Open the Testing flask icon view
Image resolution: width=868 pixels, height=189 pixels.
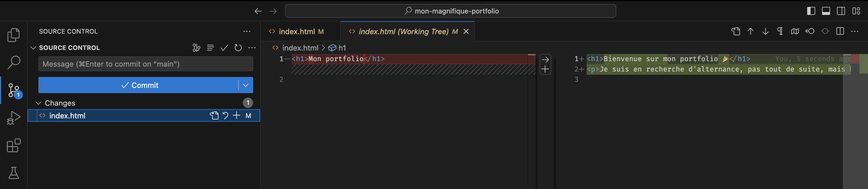point(13,173)
